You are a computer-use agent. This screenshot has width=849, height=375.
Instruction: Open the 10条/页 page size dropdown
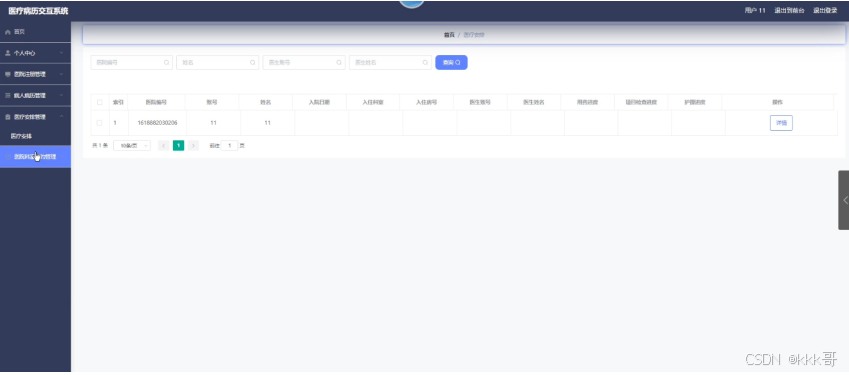(x=132, y=146)
